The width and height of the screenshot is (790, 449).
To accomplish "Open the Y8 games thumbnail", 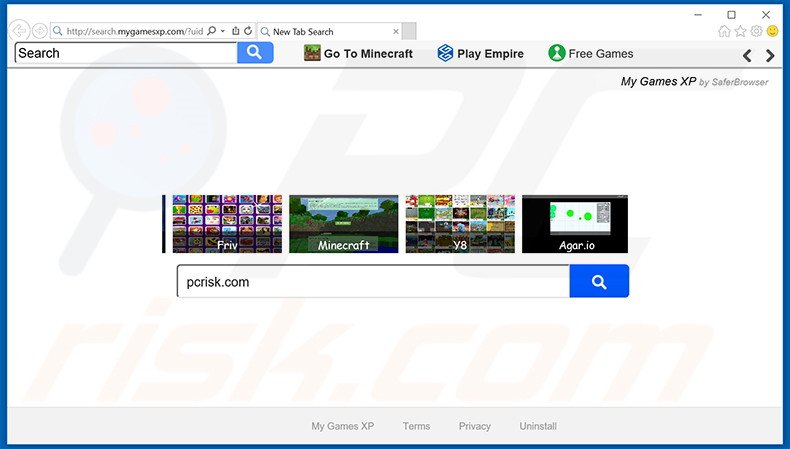I will point(460,224).
